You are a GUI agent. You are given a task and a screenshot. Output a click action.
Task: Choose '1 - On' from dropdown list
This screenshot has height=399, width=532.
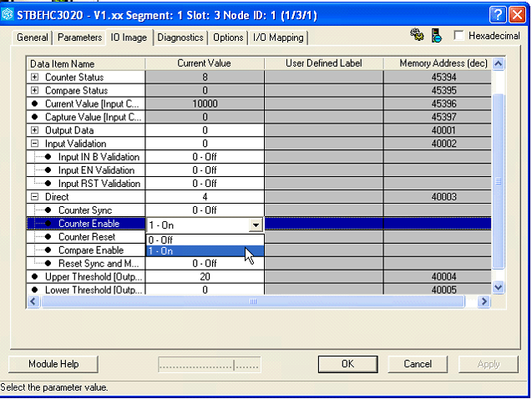[x=205, y=251]
